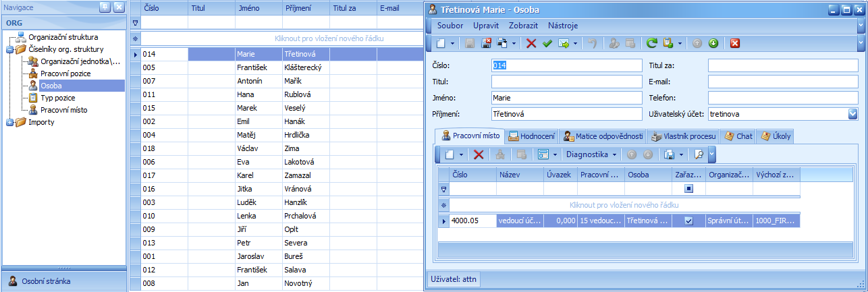The image size is (868, 292).
Task: Click the grayed-out undo icon in main toolbar
Action: (592, 43)
